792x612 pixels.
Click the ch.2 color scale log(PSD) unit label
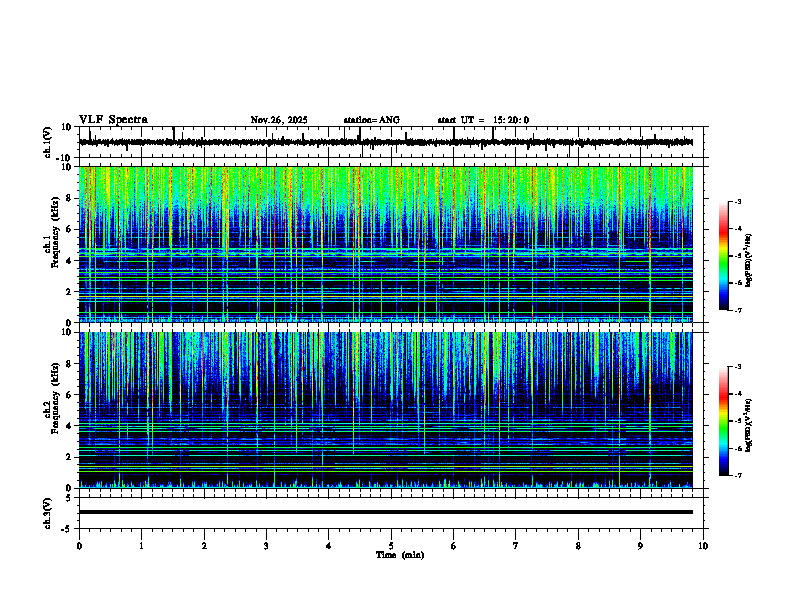pos(749,425)
